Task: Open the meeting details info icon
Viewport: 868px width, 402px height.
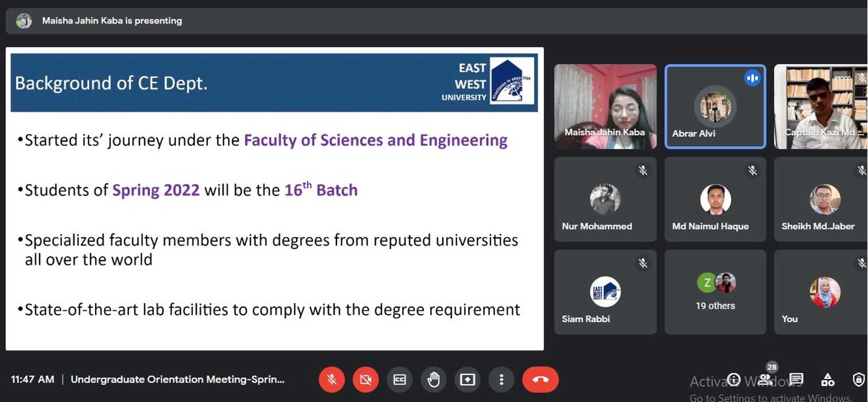Action: tap(734, 380)
